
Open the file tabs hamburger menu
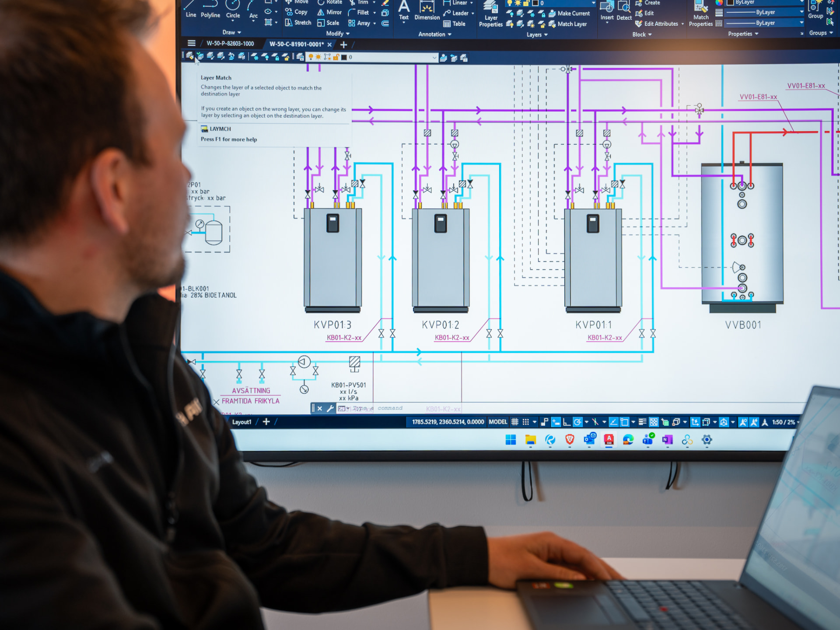point(191,43)
